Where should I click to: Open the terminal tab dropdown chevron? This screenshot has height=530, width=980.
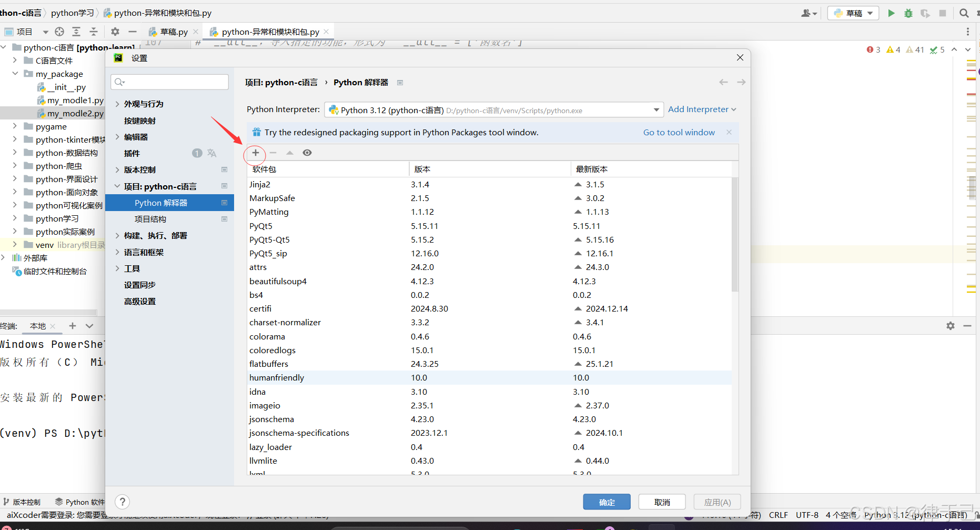tap(89, 326)
